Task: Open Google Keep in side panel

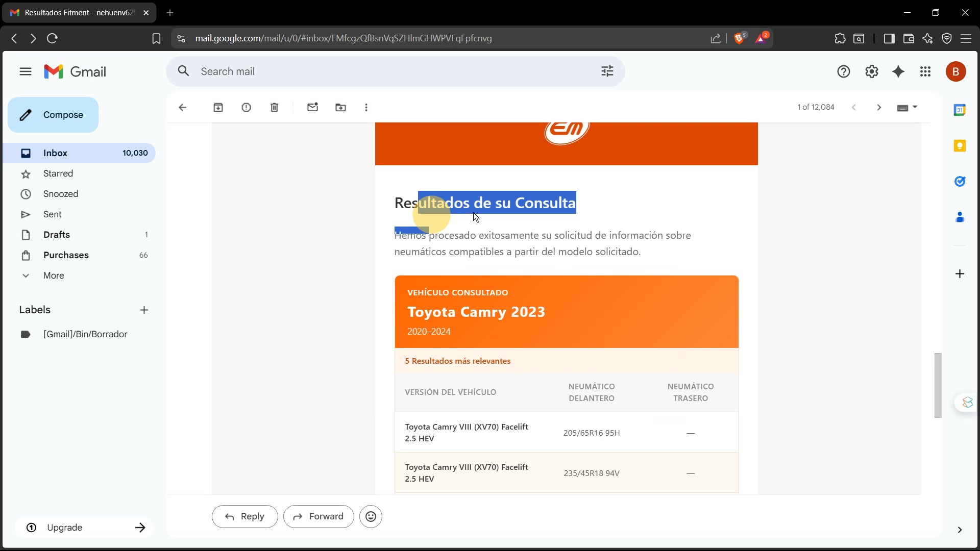Action: 960,146
